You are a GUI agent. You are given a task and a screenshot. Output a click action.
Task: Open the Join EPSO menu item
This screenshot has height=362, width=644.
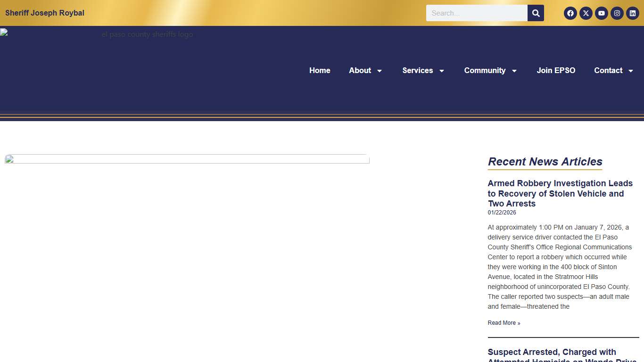pos(556,70)
